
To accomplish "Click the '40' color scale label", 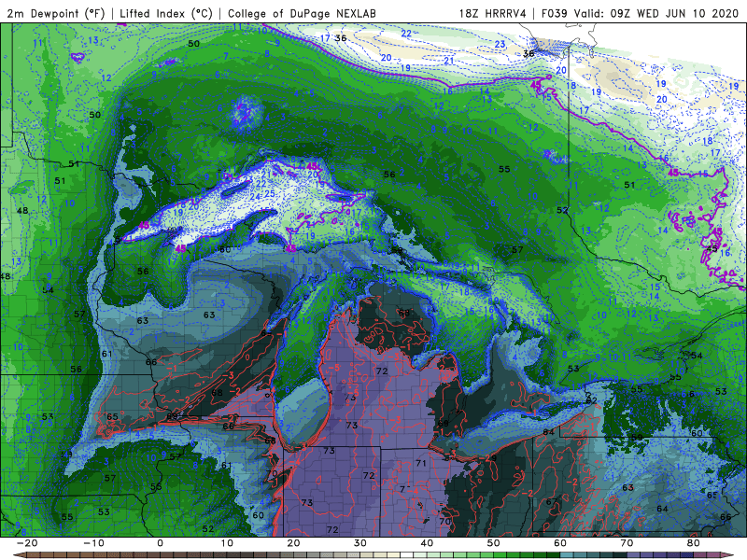I will pos(427,543).
